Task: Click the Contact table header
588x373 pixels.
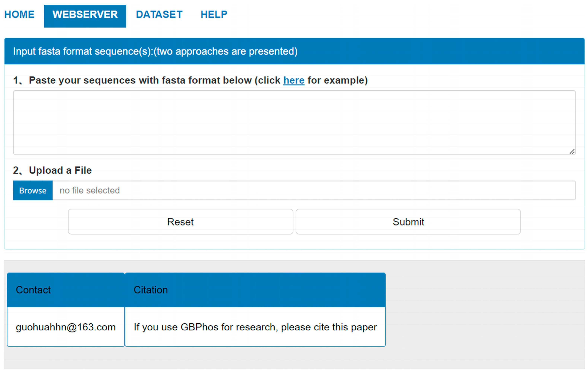Action: click(33, 290)
